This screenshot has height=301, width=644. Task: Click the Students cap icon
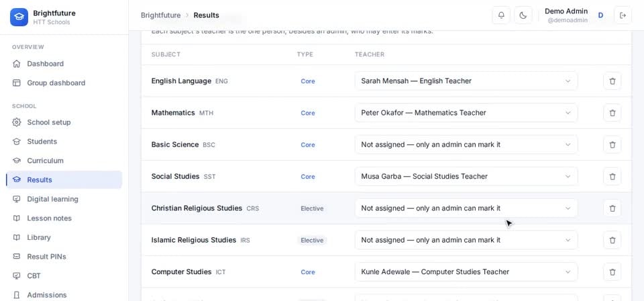coord(16,142)
